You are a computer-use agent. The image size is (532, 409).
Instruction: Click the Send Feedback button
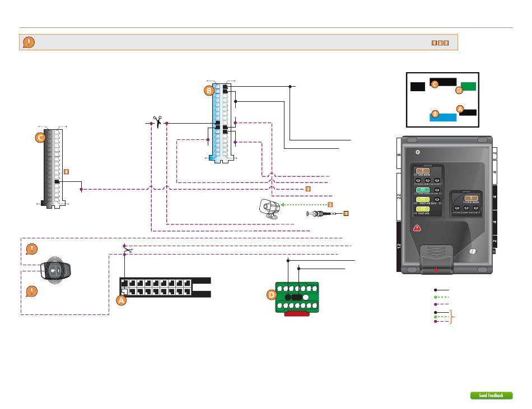(491, 396)
